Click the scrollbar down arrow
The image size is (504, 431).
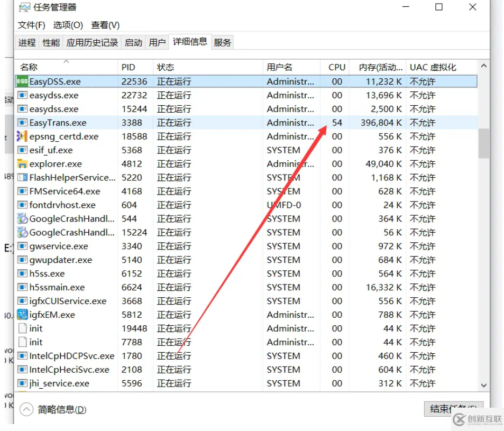[483, 385]
